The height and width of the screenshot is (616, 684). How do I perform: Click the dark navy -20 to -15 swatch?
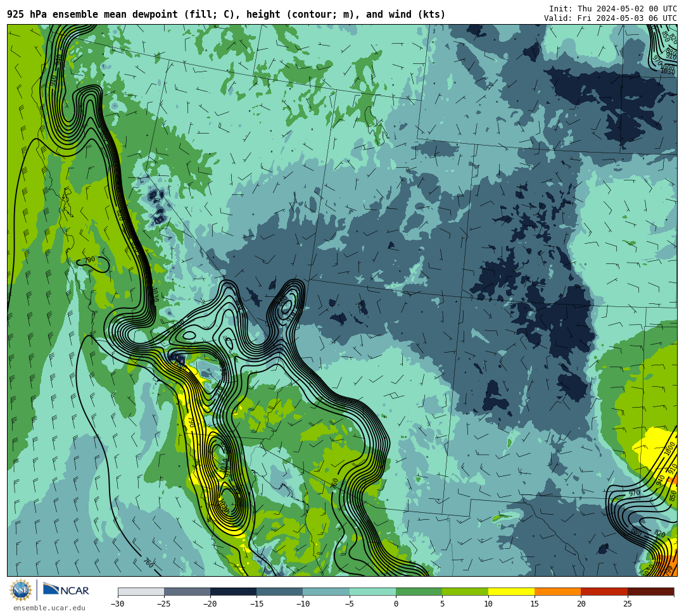point(233,591)
